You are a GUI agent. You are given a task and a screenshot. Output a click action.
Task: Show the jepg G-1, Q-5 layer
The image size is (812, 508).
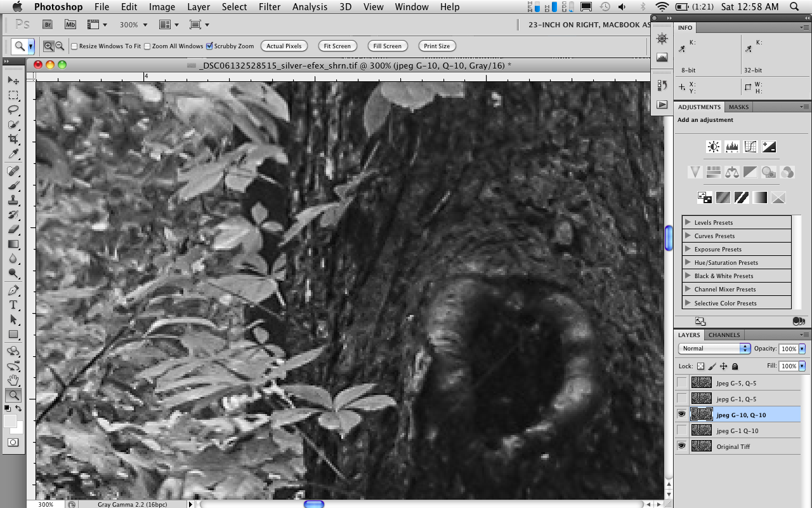(682, 399)
